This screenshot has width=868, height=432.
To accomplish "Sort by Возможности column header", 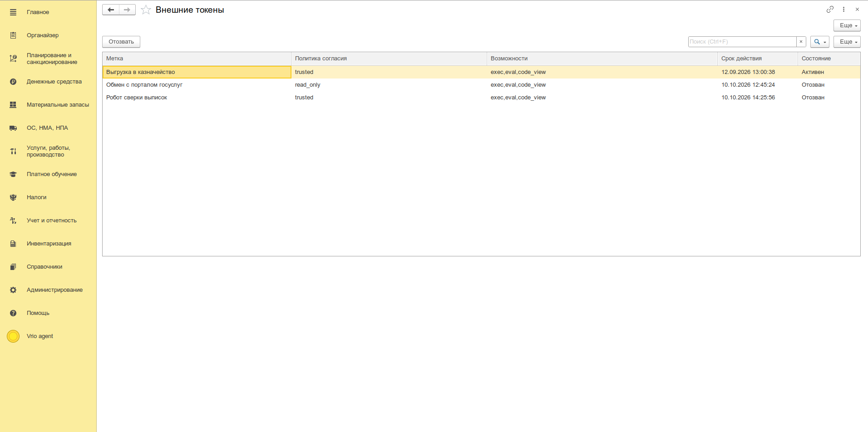I will pos(602,59).
